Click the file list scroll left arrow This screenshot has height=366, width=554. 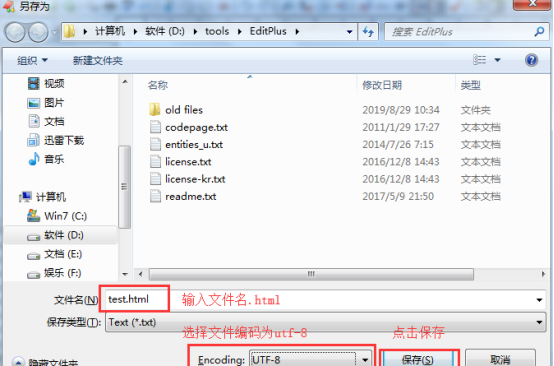(x=141, y=274)
